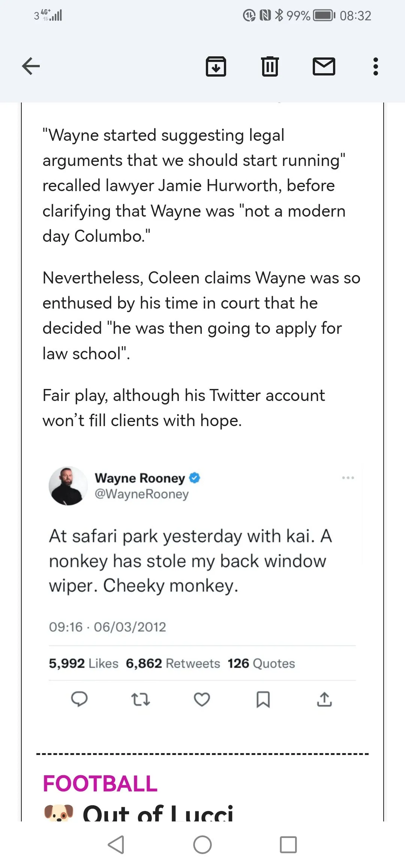Open the 126 Quotes list

[x=261, y=663]
